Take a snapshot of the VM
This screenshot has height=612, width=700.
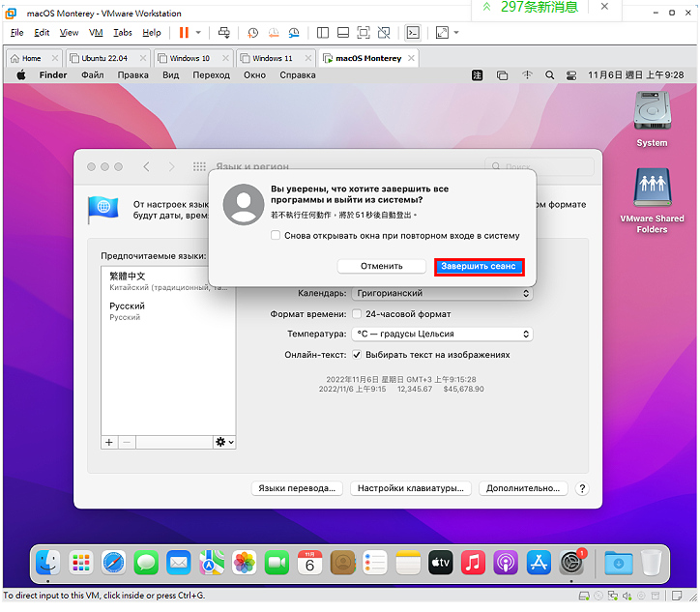click(252, 33)
